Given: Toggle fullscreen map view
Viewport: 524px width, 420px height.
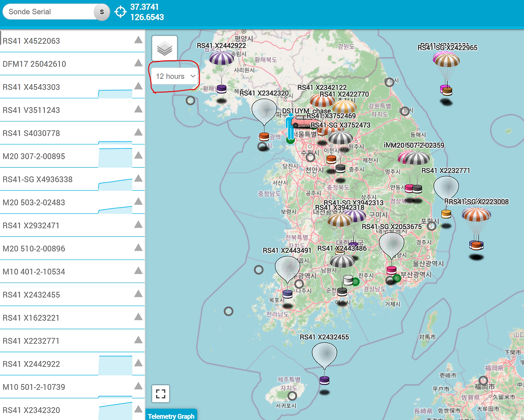Looking at the screenshot, I should (x=161, y=393).
